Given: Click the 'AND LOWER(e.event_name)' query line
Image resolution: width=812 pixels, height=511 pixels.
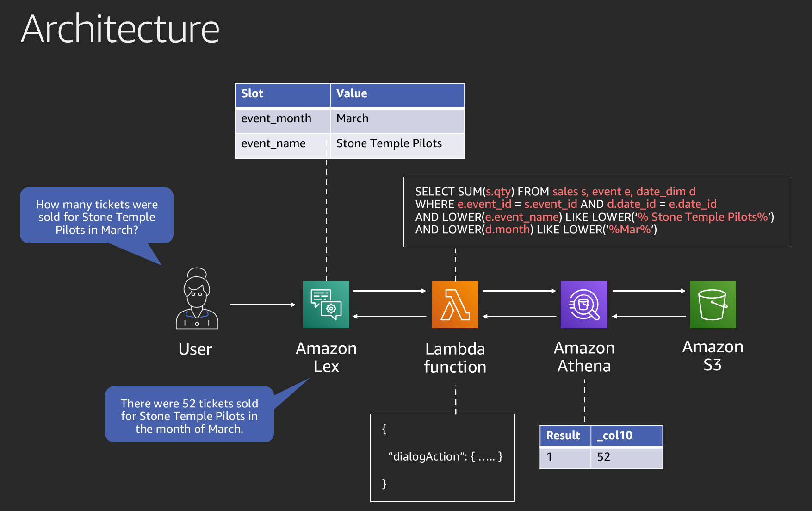Looking at the screenshot, I should click(595, 217).
